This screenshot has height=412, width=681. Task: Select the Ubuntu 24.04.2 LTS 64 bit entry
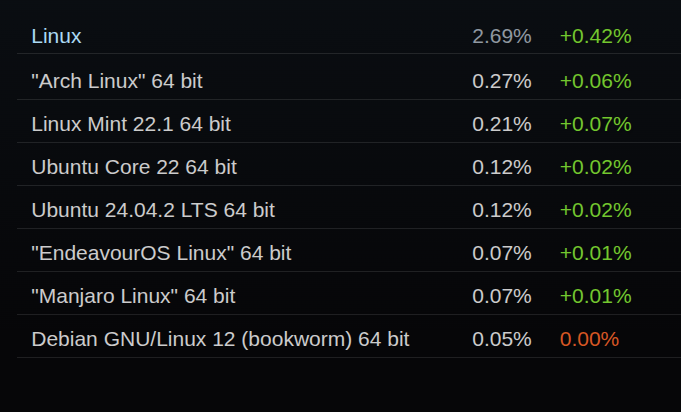coord(153,210)
